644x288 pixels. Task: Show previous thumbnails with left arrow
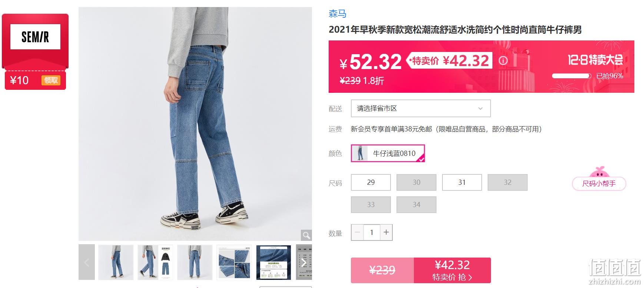[87, 262]
